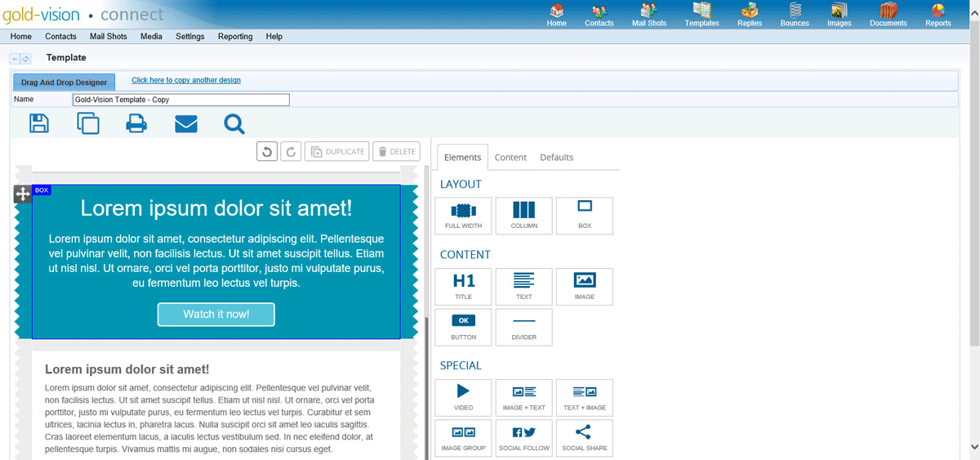The image size is (980, 460).
Task: Select the Video element
Action: tap(464, 396)
